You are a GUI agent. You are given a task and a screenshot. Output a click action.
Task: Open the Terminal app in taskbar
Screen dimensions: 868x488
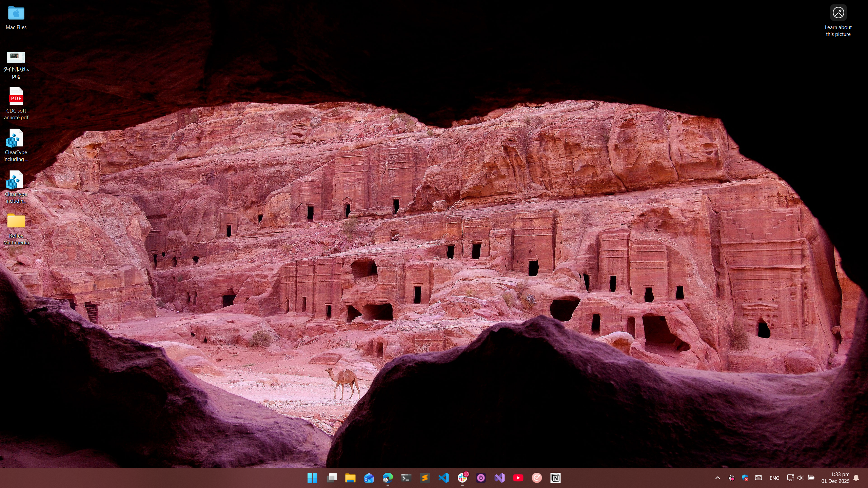coord(406,478)
